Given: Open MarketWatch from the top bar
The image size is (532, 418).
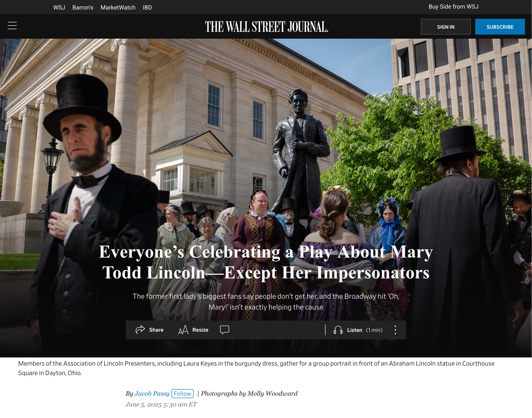Looking at the screenshot, I should (x=118, y=7).
